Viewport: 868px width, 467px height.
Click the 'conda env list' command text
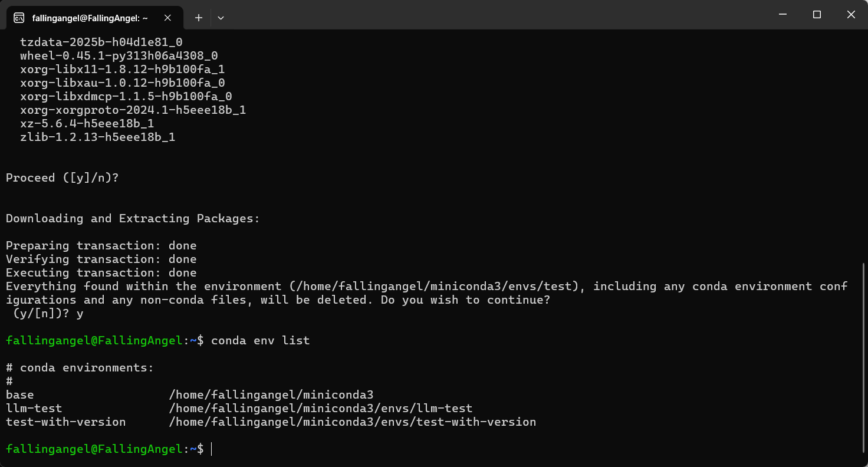click(260, 341)
